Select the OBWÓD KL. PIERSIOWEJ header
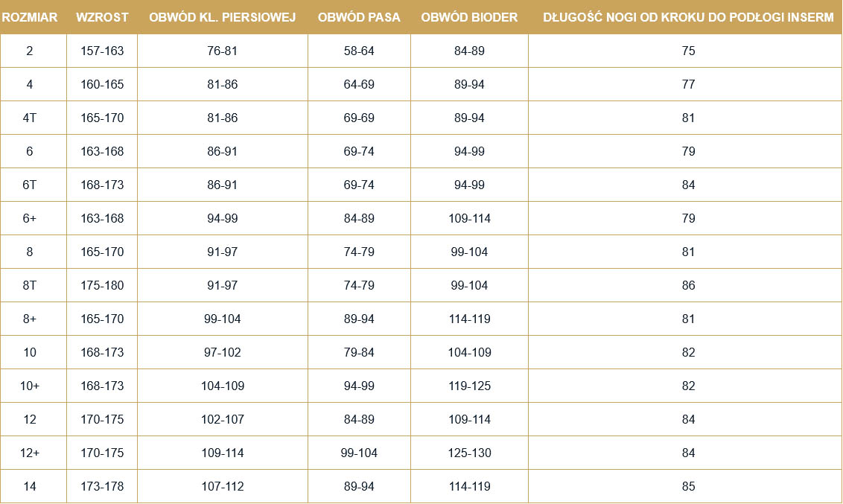 (x=223, y=17)
